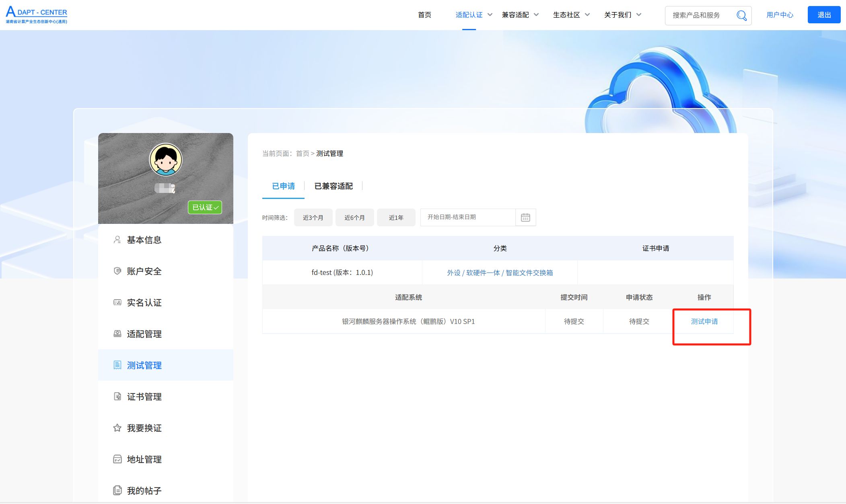Click the 我要换证 star icon
The image size is (846, 504).
(x=117, y=428)
